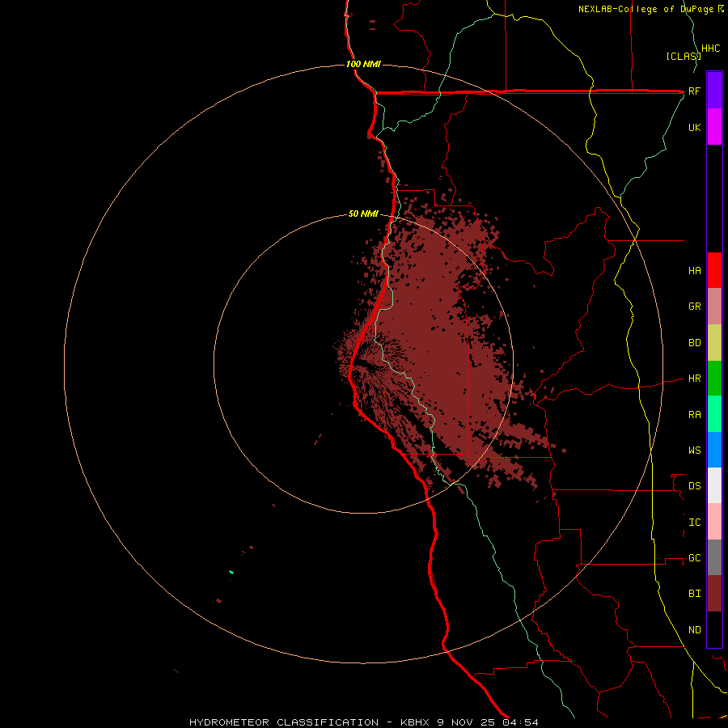Click the UK legend label

(695, 127)
